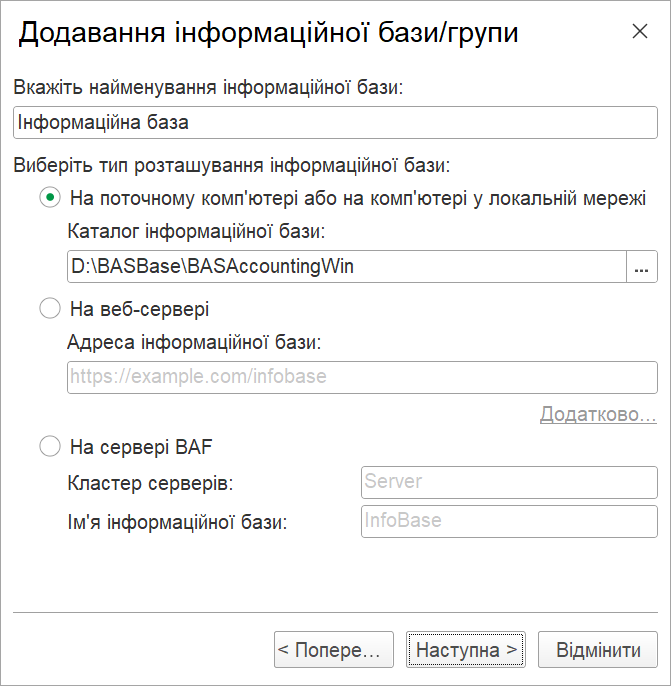Open folder browse dialog via ellipsis button
This screenshot has height=686, width=671.
click(642, 266)
